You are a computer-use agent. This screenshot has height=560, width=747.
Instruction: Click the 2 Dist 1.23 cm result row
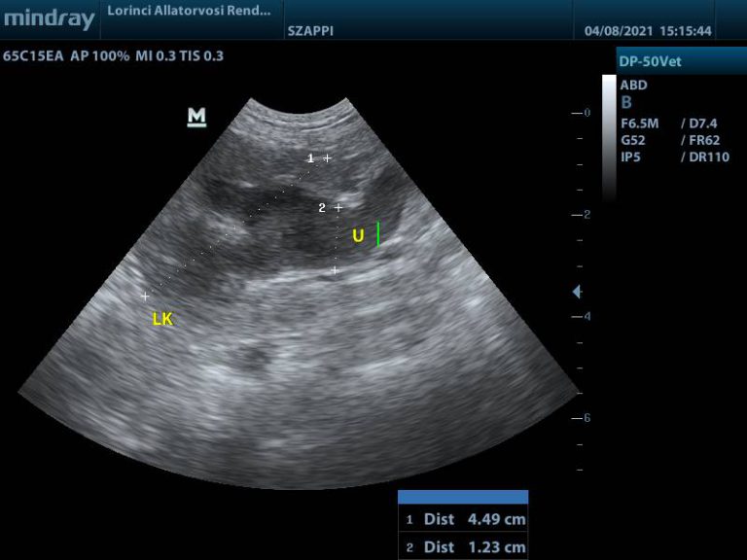pyautogui.click(x=464, y=547)
